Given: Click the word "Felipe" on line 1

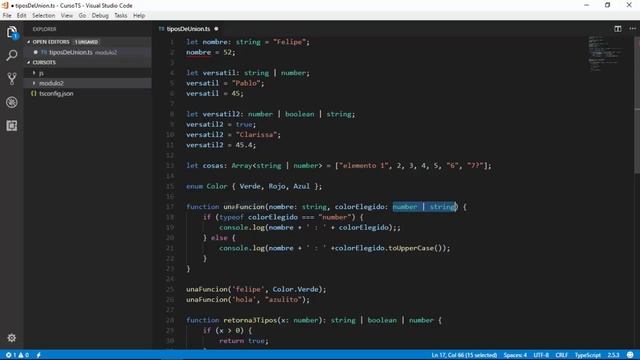Looking at the screenshot, I should (289, 42).
